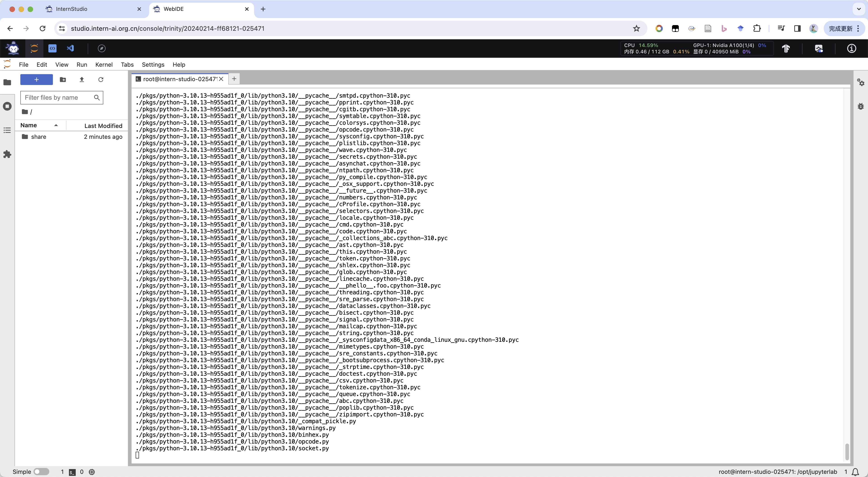
Task: Click the upload files icon
Action: tap(82, 80)
